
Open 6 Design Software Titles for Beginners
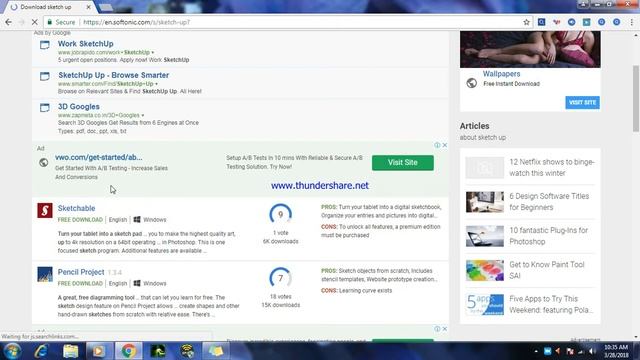(x=549, y=202)
